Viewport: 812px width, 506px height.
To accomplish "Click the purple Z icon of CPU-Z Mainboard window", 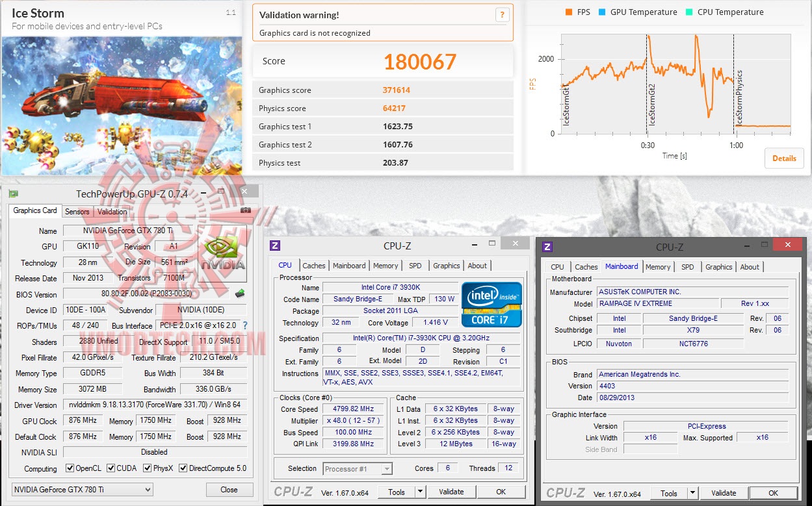I will tap(547, 247).
